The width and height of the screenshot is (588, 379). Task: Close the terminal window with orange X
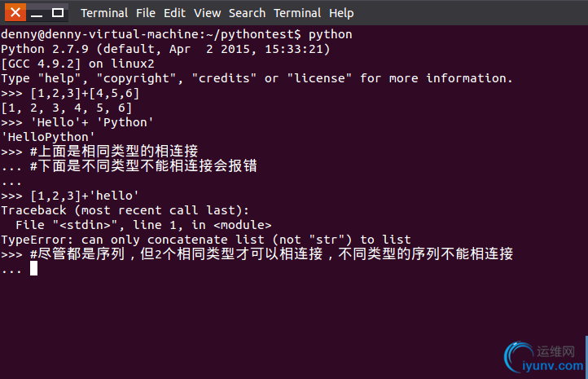[x=15, y=13]
